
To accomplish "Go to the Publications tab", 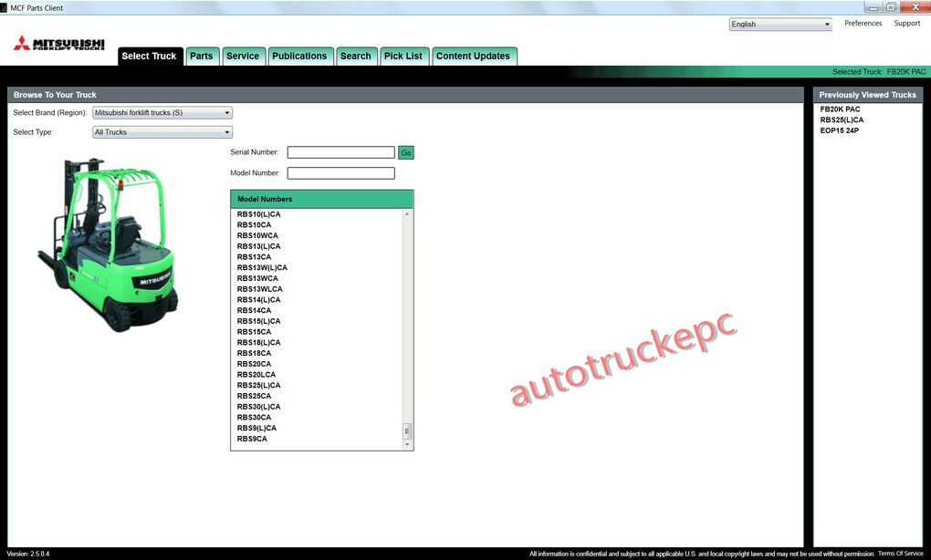I will [300, 56].
